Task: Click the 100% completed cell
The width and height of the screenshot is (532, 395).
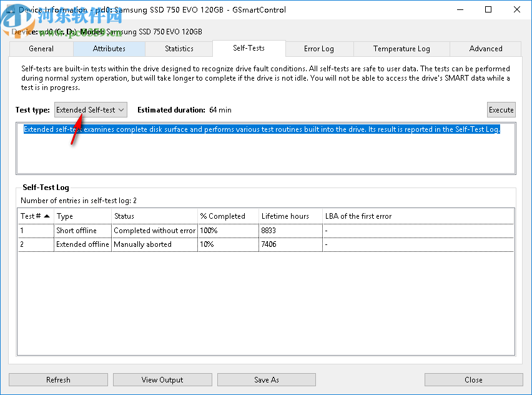Action: pyautogui.click(x=228, y=231)
